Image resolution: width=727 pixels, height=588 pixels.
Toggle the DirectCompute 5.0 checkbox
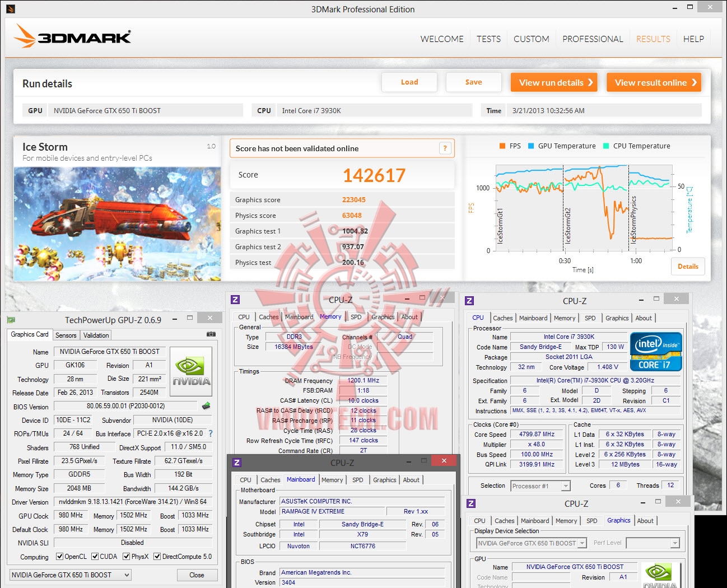(157, 557)
